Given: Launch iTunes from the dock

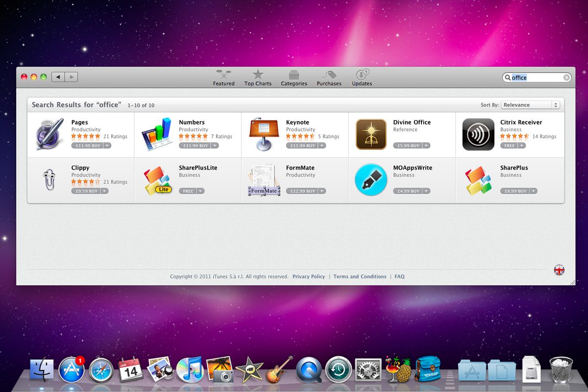Looking at the screenshot, I should (x=190, y=369).
